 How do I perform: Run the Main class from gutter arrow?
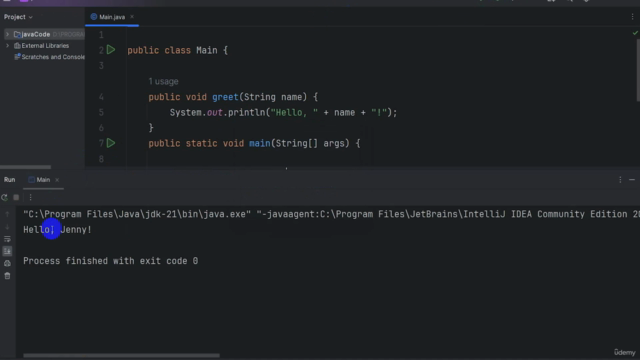pos(111,50)
